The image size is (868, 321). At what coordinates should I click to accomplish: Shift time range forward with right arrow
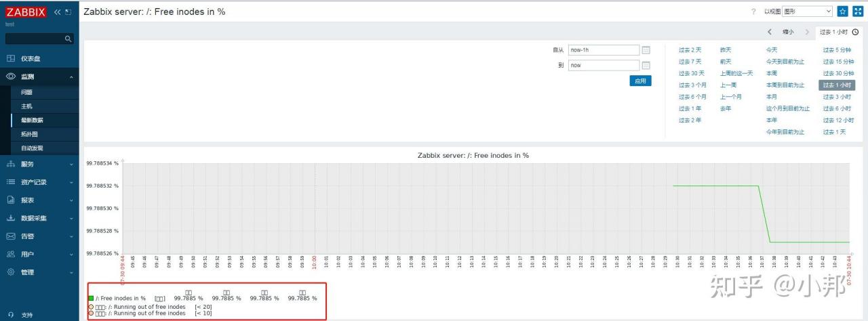tap(807, 32)
